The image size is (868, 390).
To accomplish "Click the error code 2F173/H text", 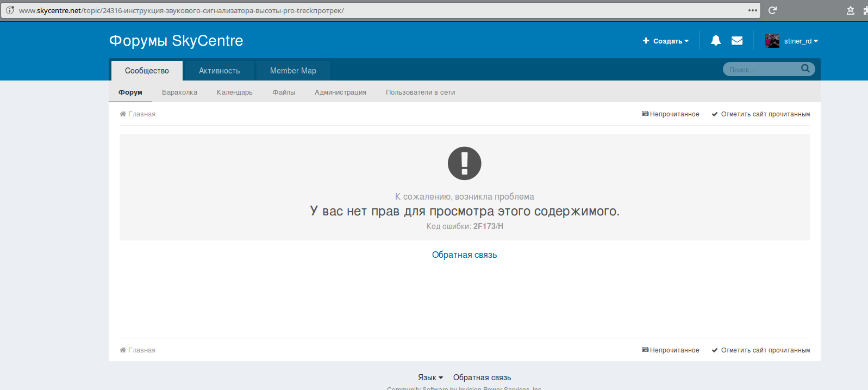I will (x=488, y=226).
